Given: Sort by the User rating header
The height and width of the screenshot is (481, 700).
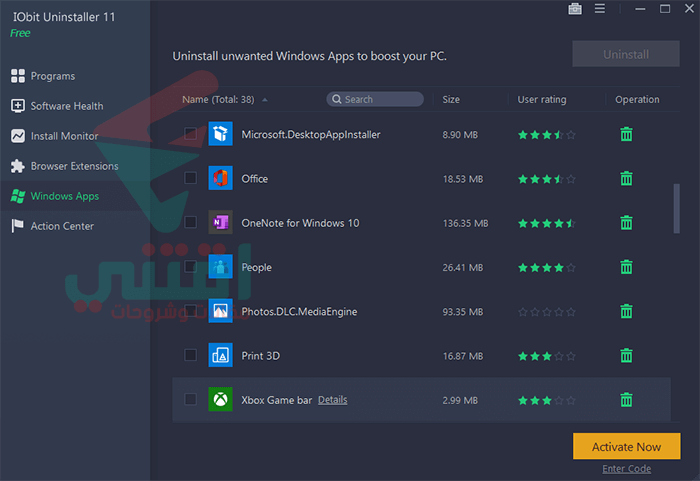Looking at the screenshot, I should (542, 100).
